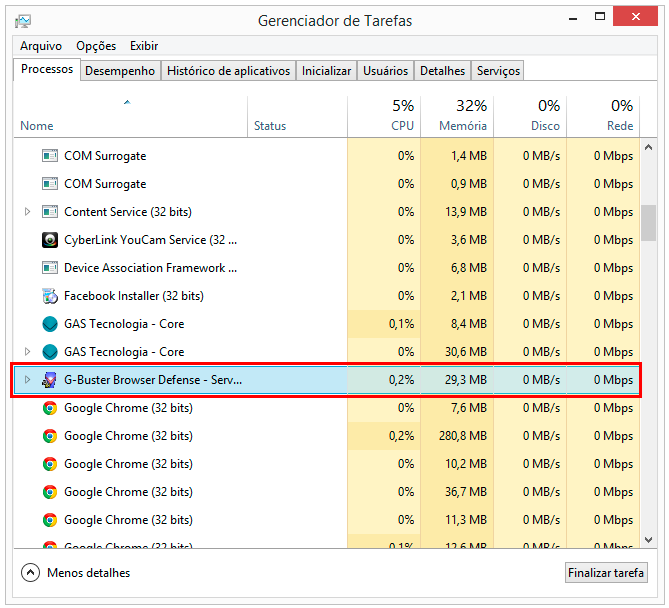Switch to the Histórico de aplicativos tab
Viewport: 669px width, 608px height.
click(x=228, y=71)
